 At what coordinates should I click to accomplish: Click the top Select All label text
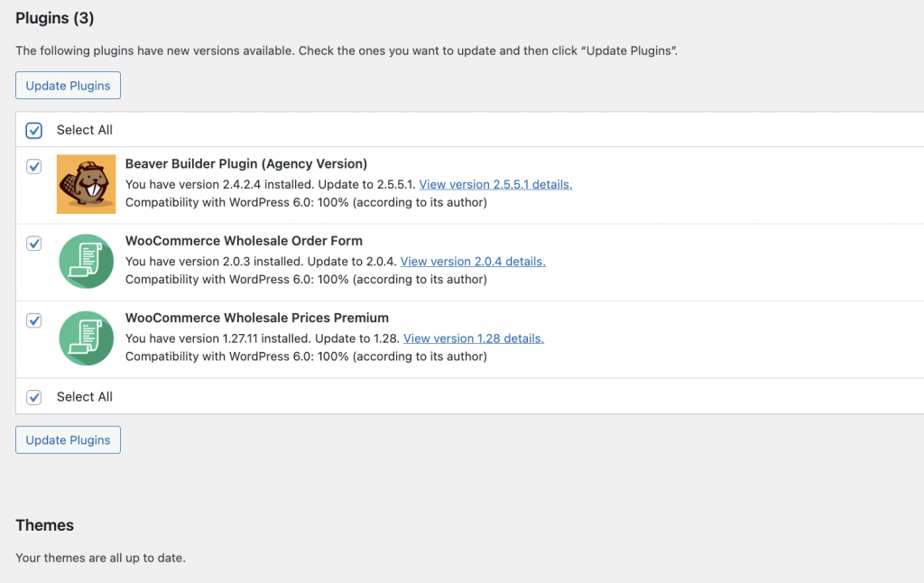point(84,130)
